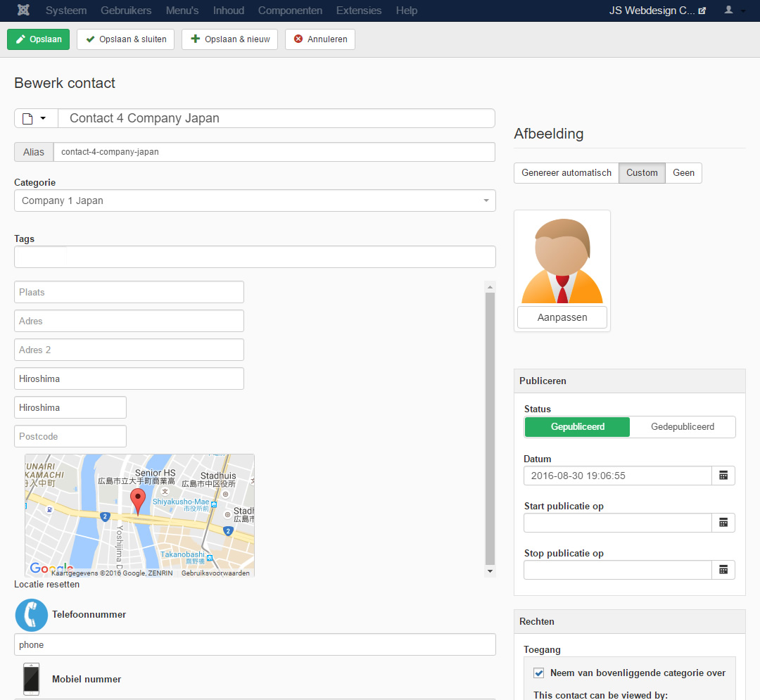The width and height of the screenshot is (760, 700).
Task: Click the Tags input field
Action: click(255, 257)
